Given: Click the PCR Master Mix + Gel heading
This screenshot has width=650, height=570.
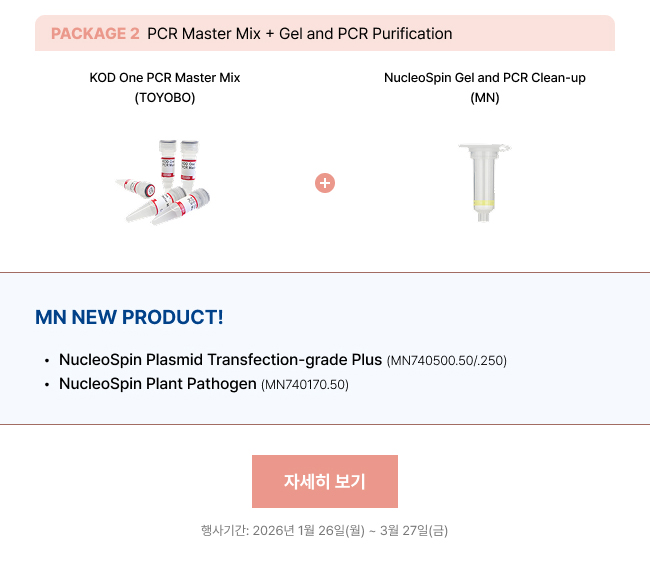Looking at the screenshot, I should point(299,34).
